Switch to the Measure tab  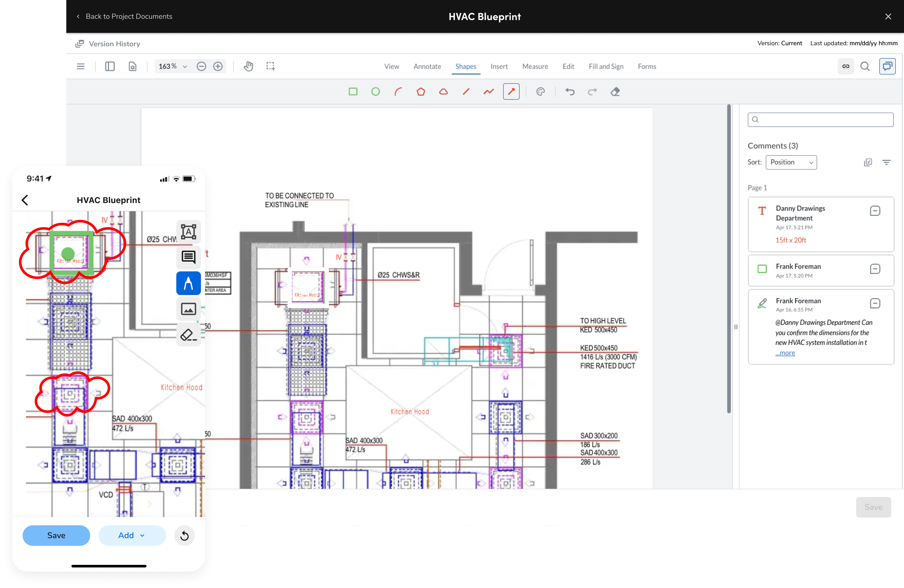pyautogui.click(x=535, y=67)
